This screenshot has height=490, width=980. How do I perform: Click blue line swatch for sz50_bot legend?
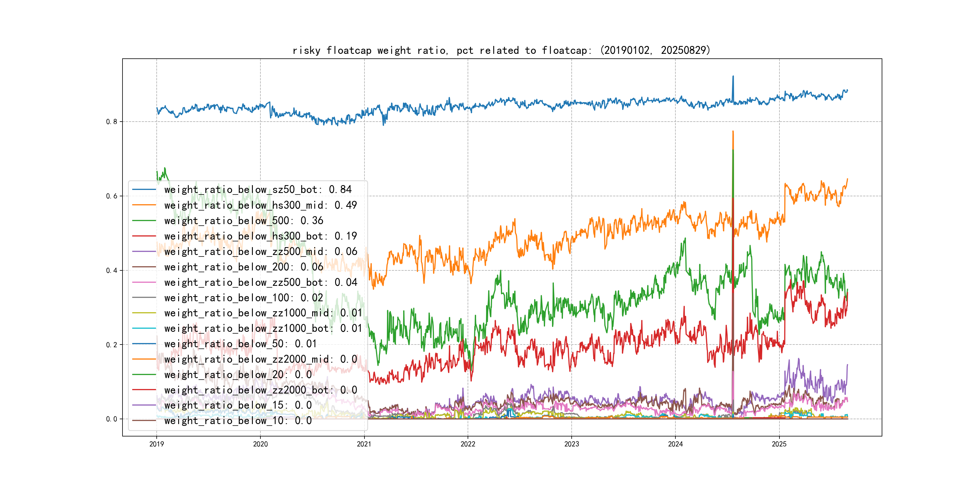[144, 189]
